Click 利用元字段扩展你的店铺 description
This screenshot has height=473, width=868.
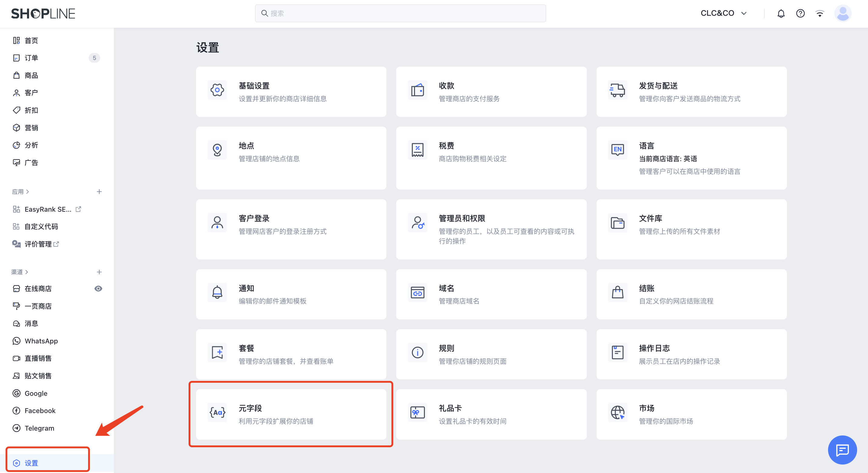[276, 421]
